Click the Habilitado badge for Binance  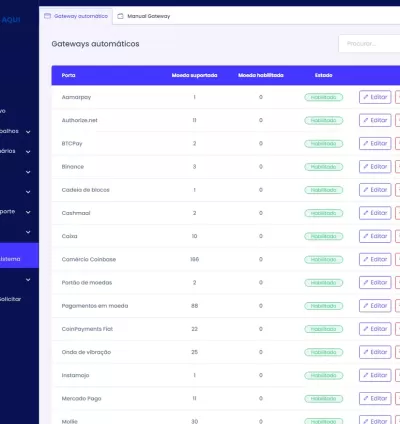pos(323,167)
